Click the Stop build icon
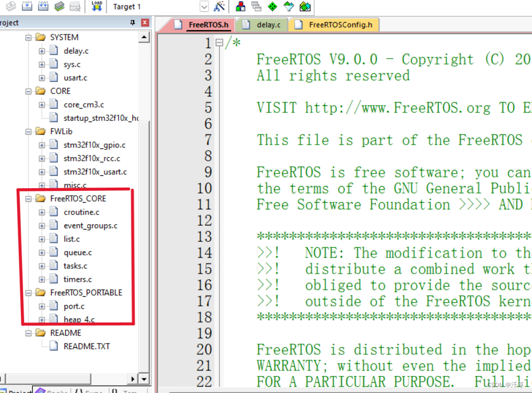 [x=75, y=6]
